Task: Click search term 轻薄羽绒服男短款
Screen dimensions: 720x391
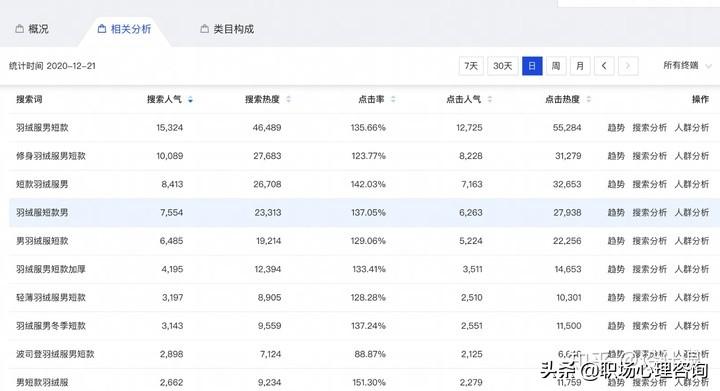Action: click(x=51, y=298)
